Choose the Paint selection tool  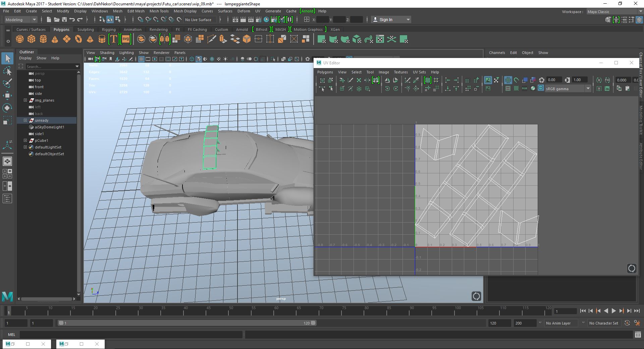[x=7, y=83]
